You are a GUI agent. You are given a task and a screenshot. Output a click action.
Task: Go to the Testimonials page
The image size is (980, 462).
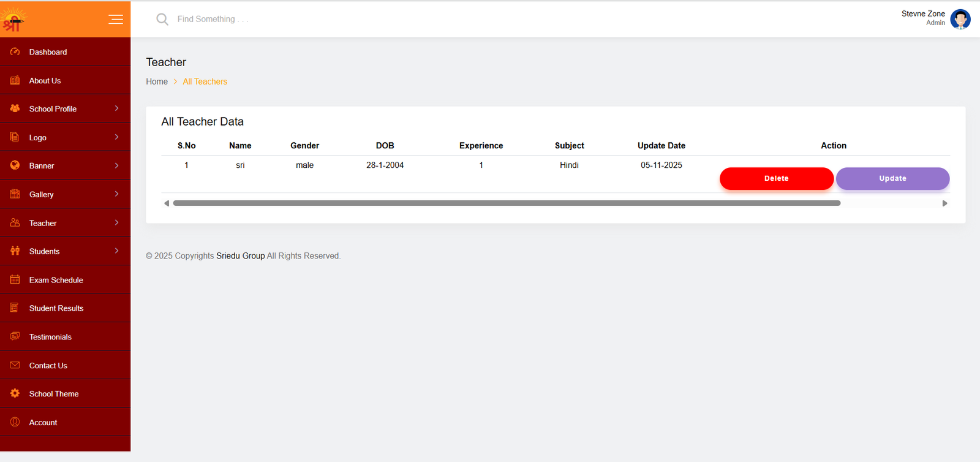coord(65,337)
